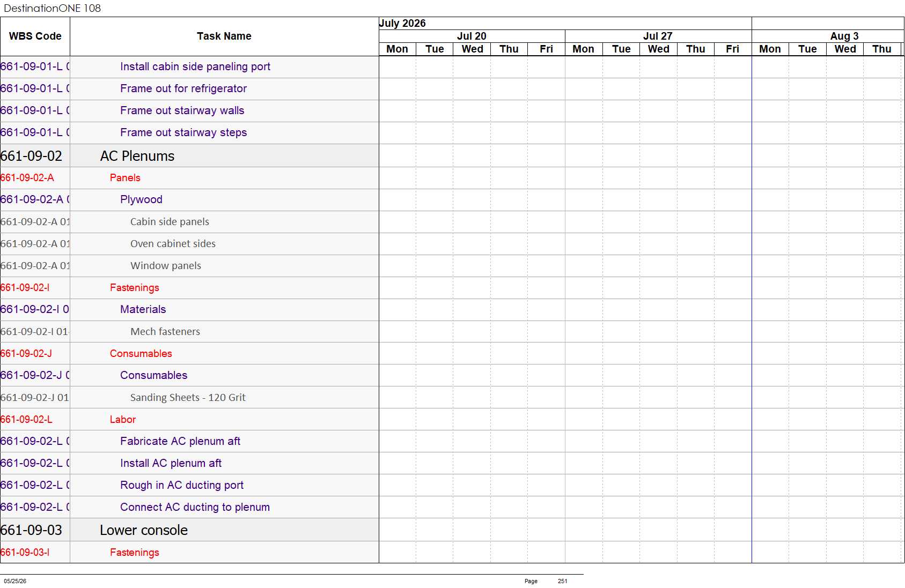Select 'Cabin side panels' task

point(170,222)
